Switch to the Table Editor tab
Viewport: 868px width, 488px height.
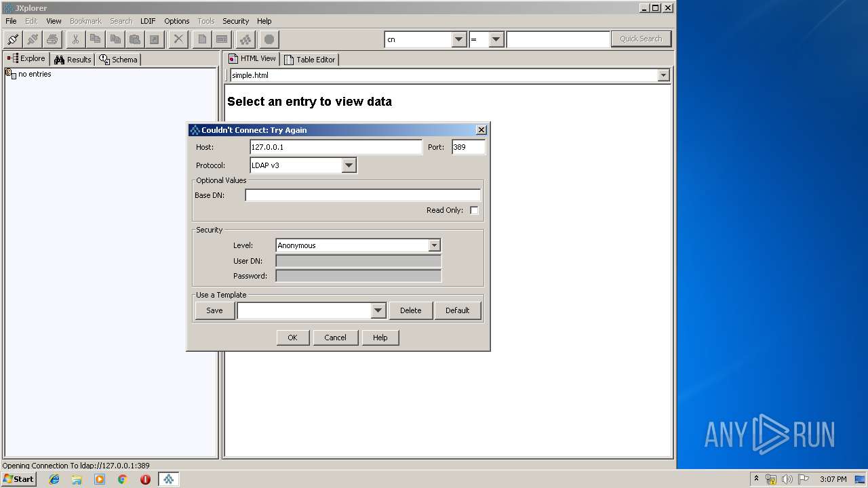point(309,60)
